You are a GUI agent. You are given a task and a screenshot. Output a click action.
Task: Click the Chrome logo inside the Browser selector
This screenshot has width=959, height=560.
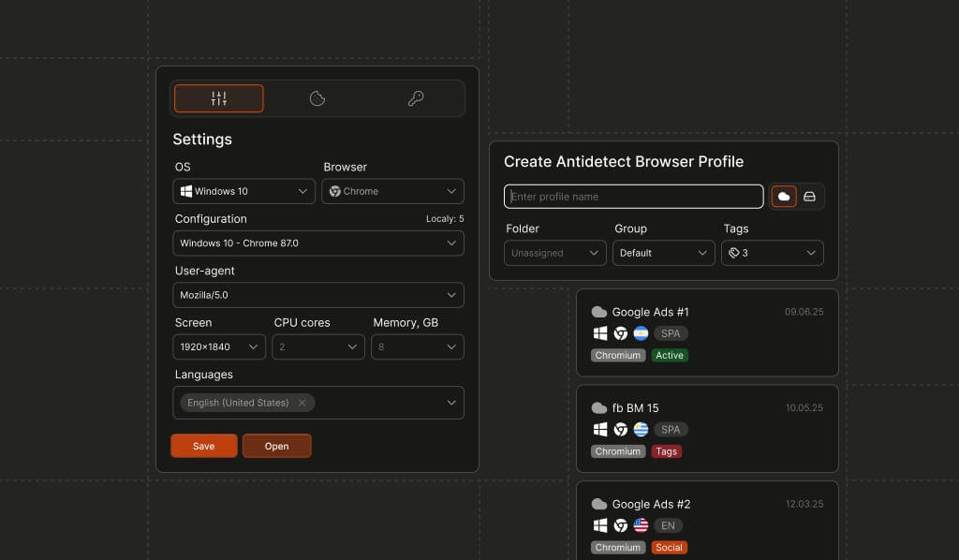(335, 191)
